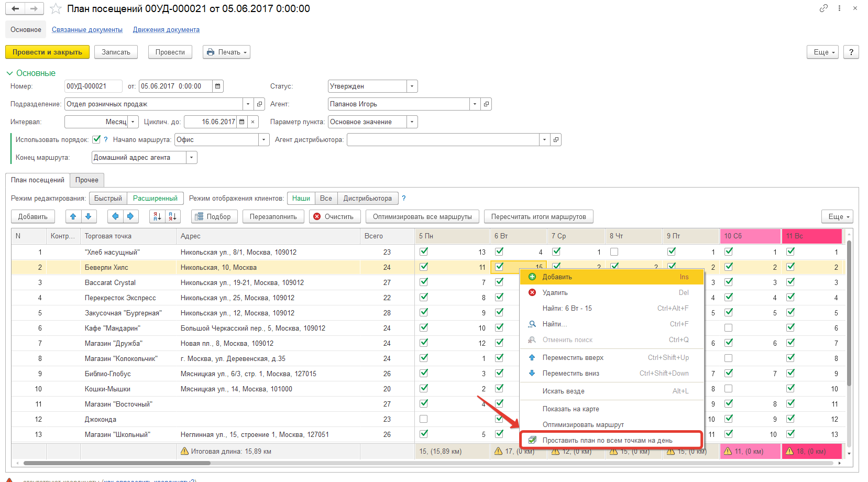This screenshot has height=482, width=868.
Task: Click the blue move-down arrow icon
Action: 88,216
